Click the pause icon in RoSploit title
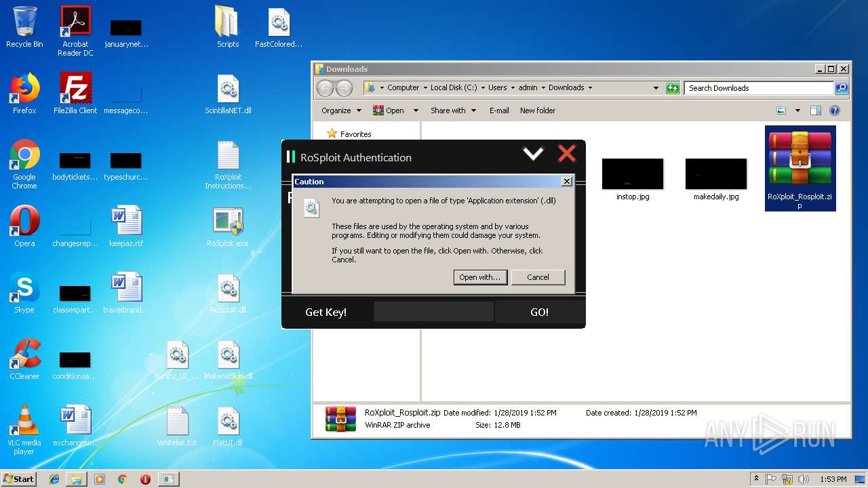The image size is (868, 488). tap(291, 157)
